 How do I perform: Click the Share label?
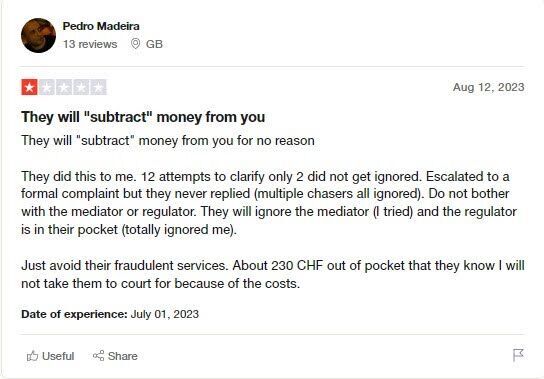122,356
